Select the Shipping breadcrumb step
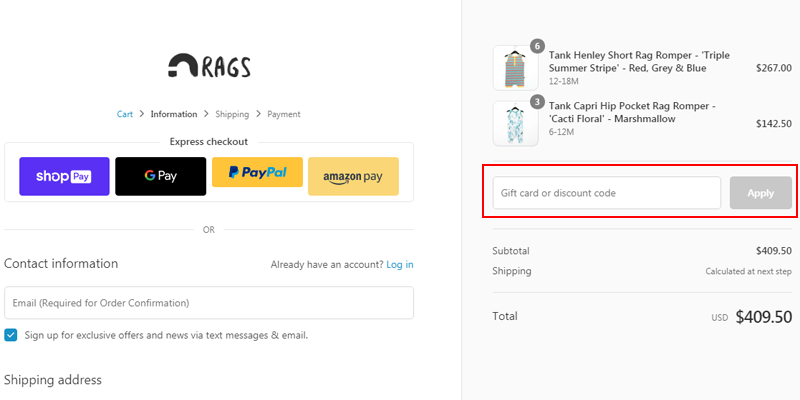 pyautogui.click(x=232, y=114)
